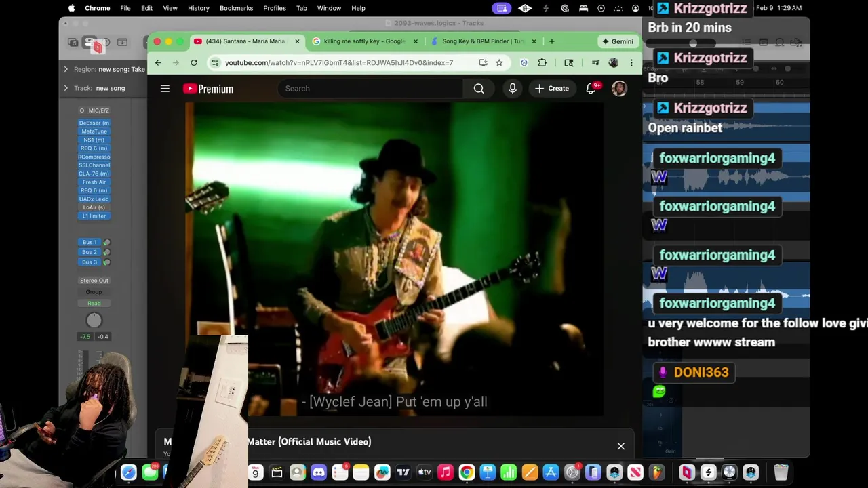
Task: Open the Bookmarks menu in menu bar
Action: 236,8
